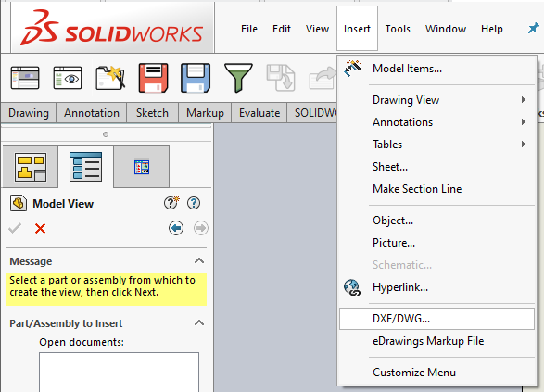The width and height of the screenshot is (544, 392).
Task: Click the panel splitter handle dot
Action: tap(106, 134)
